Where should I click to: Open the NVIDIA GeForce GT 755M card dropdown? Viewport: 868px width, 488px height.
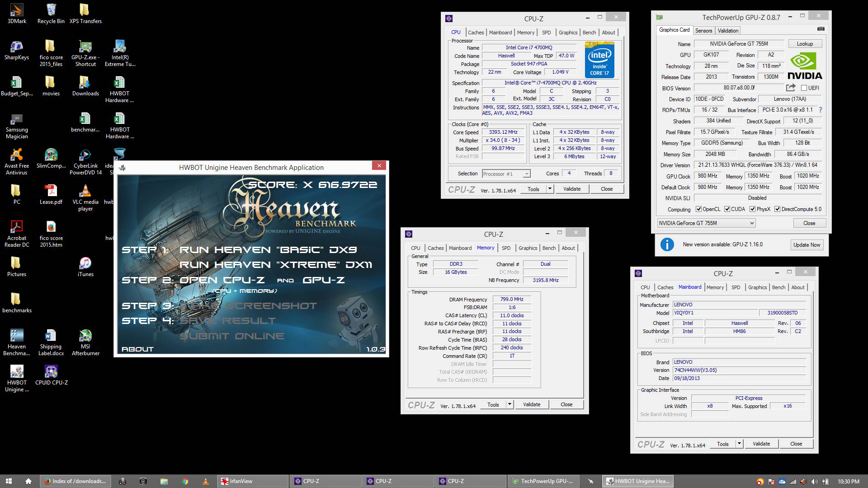[706, 223]
